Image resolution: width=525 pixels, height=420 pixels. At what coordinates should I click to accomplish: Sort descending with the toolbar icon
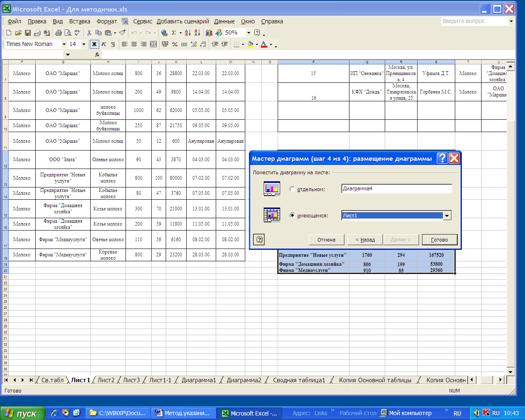click(x=197, y=33)
